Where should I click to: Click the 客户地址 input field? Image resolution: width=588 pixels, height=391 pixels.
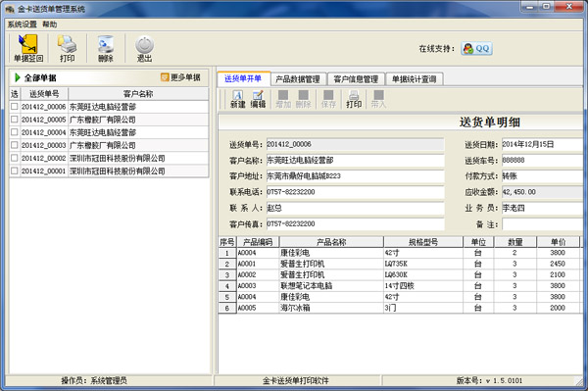(355, 176)
